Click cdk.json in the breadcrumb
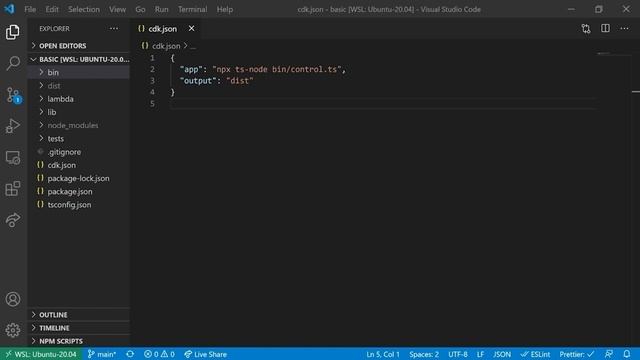Image resolution: width=640 pixels, height=360 pixels. click(166, 46)
